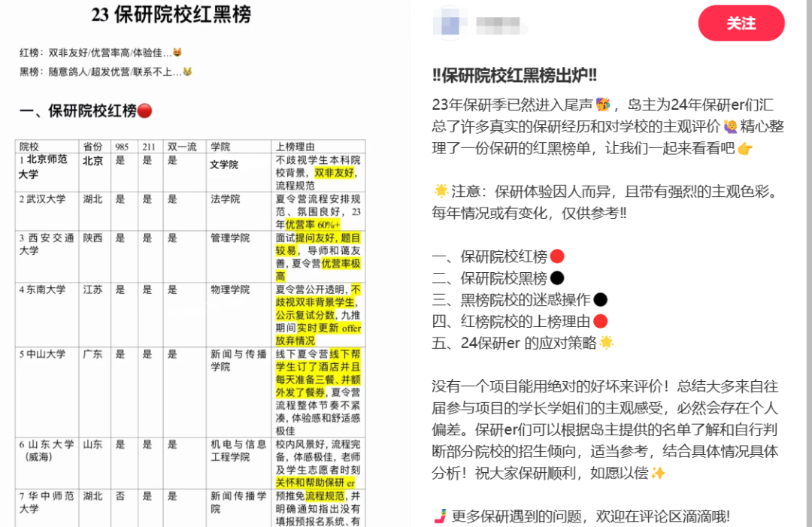
Task: Click the 学院 column header
Action: pyautogui.click(x=239, y=147)
